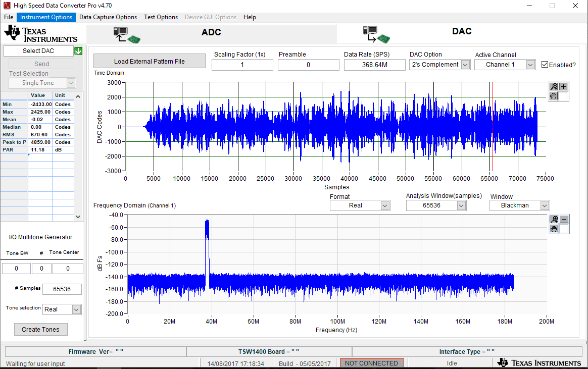Expand the Active Channel dropdown
The image size is (588, 369).
point(530,65)
